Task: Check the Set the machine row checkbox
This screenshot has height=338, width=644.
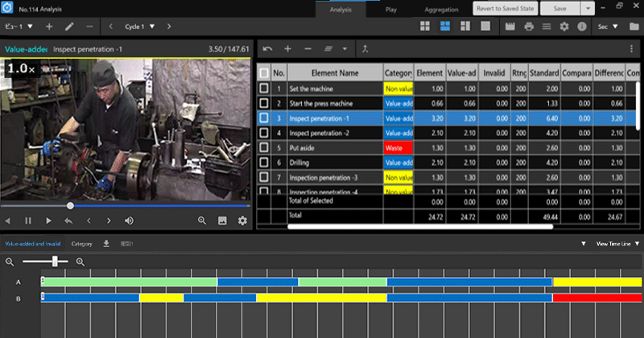Action: pos(264,89)
